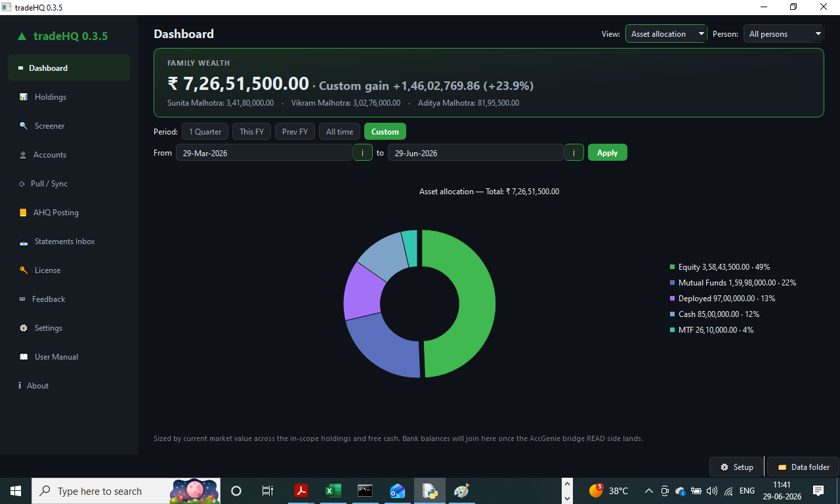This screenshot has width=840, height=504.
Task: Click the User Manual book icon
Action: pyautogui.click(x=24, y=357)
